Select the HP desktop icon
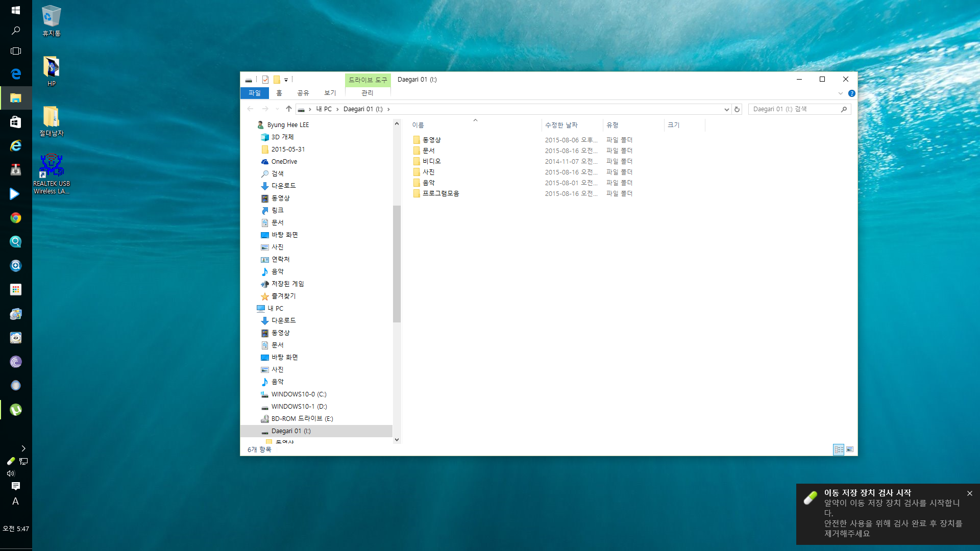 pos(52,71)
